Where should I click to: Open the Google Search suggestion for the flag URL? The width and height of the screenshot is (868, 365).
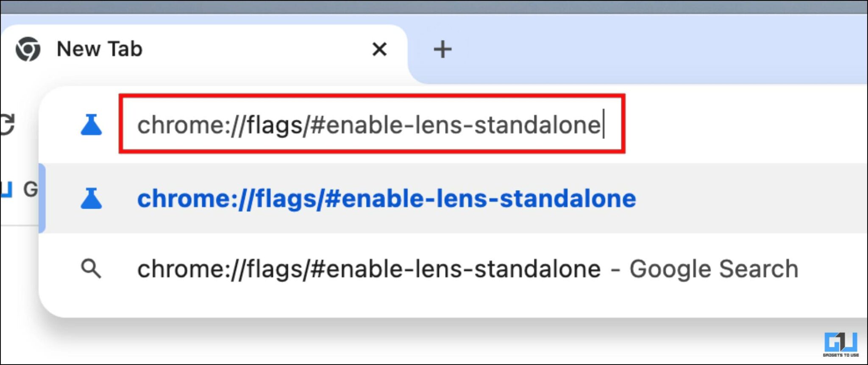(x=466, y=268)
